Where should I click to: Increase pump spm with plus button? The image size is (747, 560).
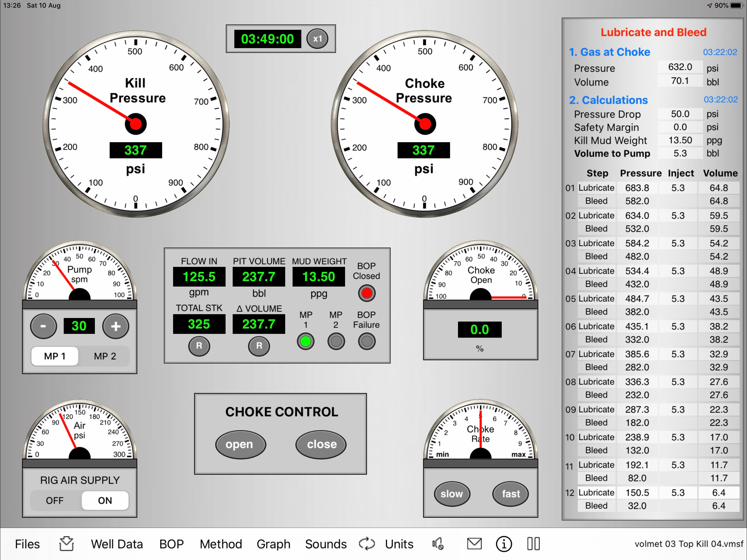tap(115, 326)
